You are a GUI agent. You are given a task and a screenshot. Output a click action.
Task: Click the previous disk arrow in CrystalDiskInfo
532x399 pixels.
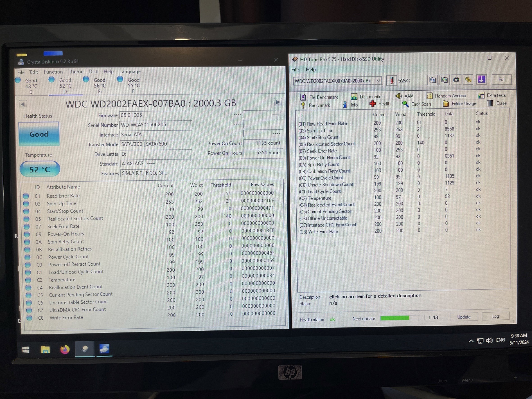coord(23,104)
